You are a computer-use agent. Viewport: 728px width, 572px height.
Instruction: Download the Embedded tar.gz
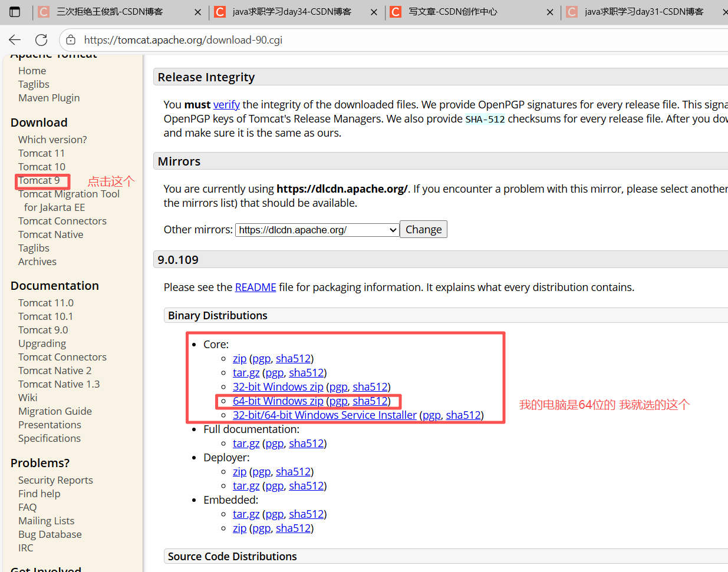tap(246, 514)
